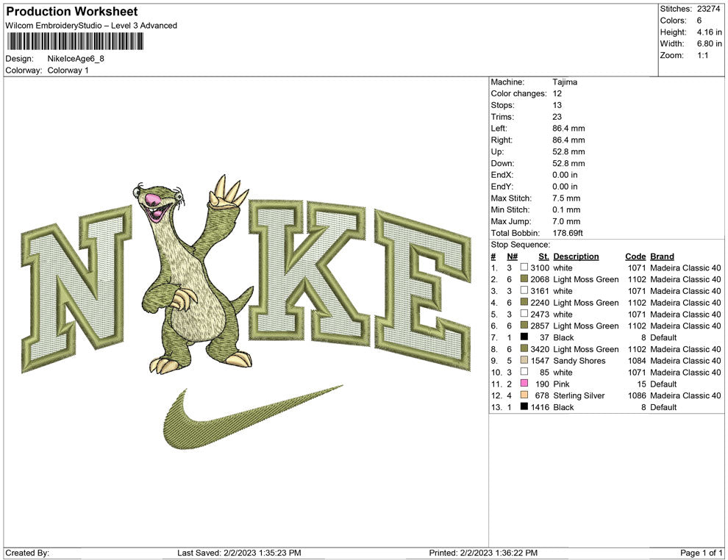Select the black swatch in stop row 7

524,337
